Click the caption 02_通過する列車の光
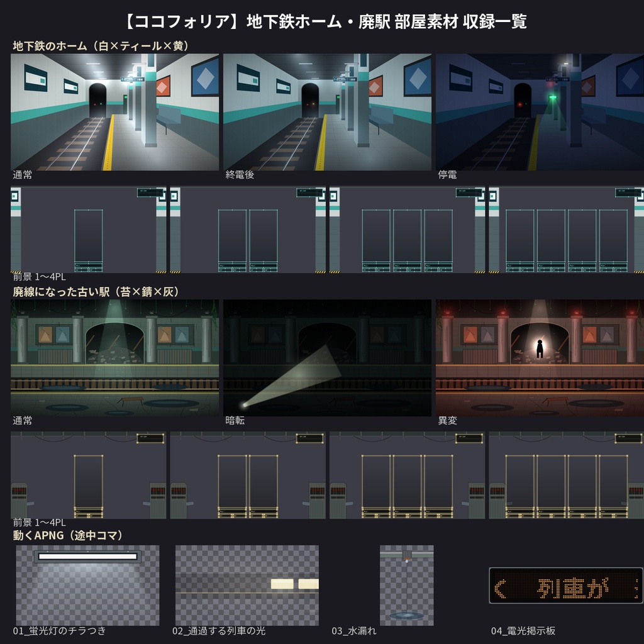644x644 pixels. click(x=219, y=631)
